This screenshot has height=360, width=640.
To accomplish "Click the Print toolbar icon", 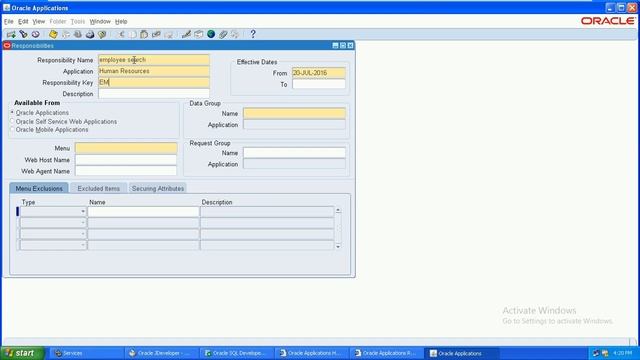I will (x=90, y=35).
